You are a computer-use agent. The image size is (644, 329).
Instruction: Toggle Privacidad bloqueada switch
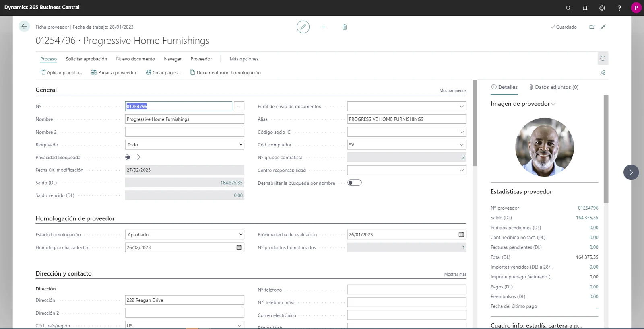[132, 157]
